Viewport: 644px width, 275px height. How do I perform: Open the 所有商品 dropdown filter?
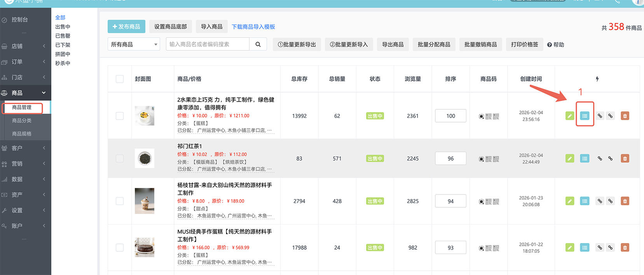tap(134, 44)
